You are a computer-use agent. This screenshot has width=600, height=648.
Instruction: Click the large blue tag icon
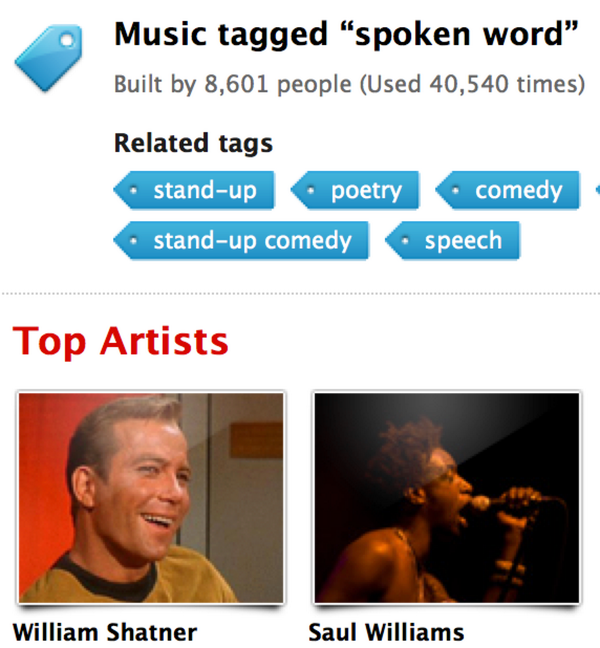(x=49, y=58)
